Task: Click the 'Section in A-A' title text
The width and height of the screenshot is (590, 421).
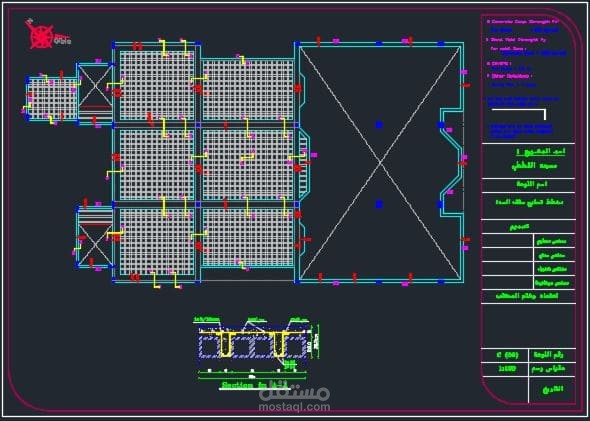Action: coord(253,385)
